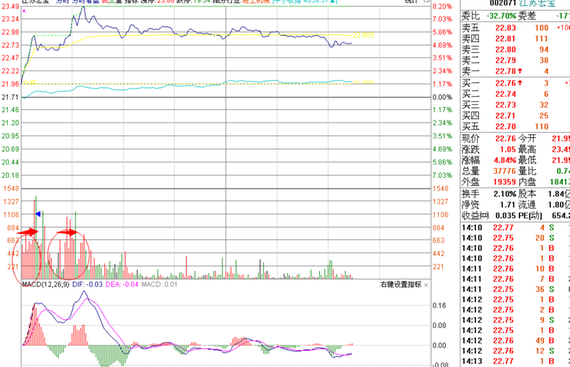Screen dimensions: 570x367
Task: Click the red up arrow beside 卖一 price
Action: point(520,71)
